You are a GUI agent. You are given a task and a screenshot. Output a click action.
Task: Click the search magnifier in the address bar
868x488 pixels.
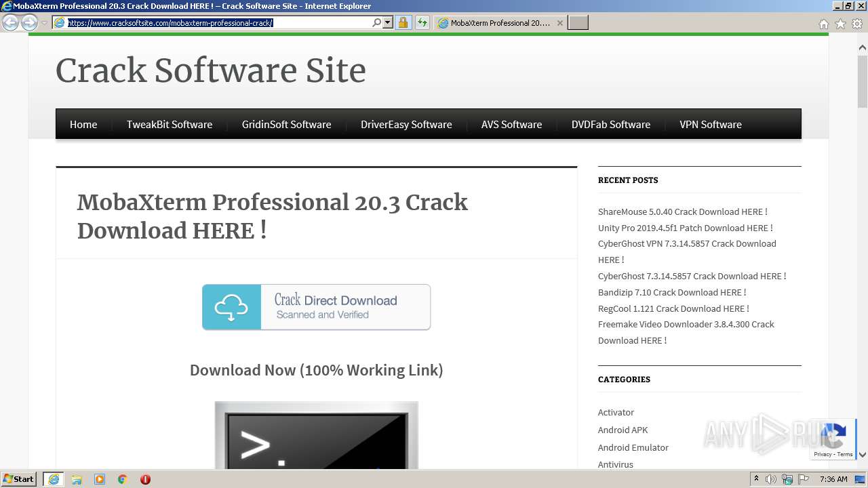point(377,23)
